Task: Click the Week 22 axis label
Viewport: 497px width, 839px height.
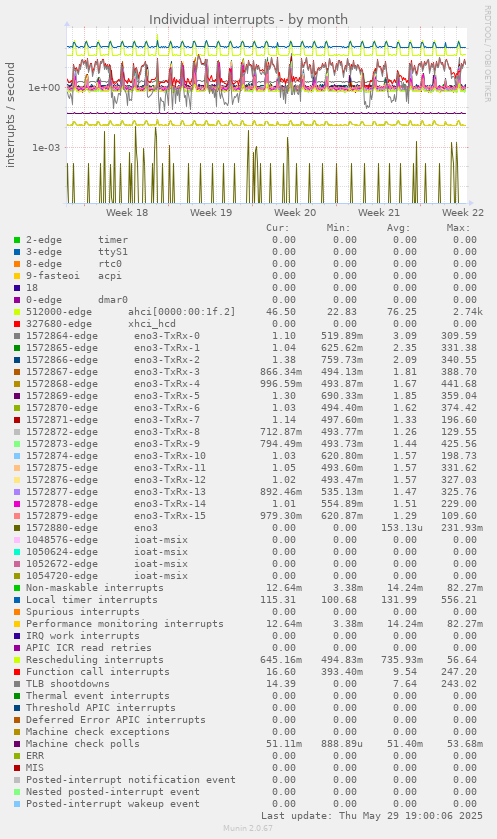Action: 463,212
